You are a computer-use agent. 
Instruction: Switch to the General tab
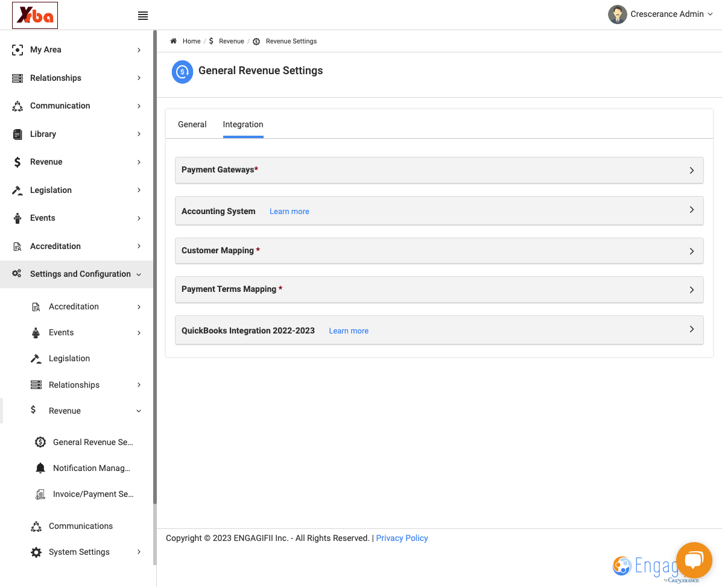tap(192, 124)
